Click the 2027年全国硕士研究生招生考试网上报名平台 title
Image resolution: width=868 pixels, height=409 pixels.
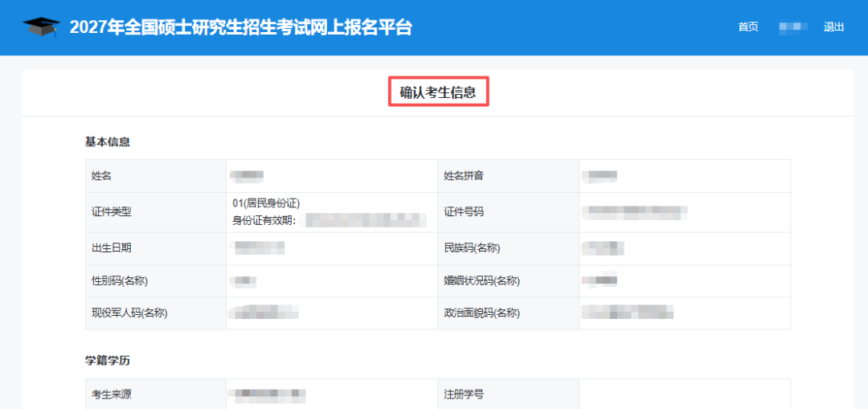point(241,27)
